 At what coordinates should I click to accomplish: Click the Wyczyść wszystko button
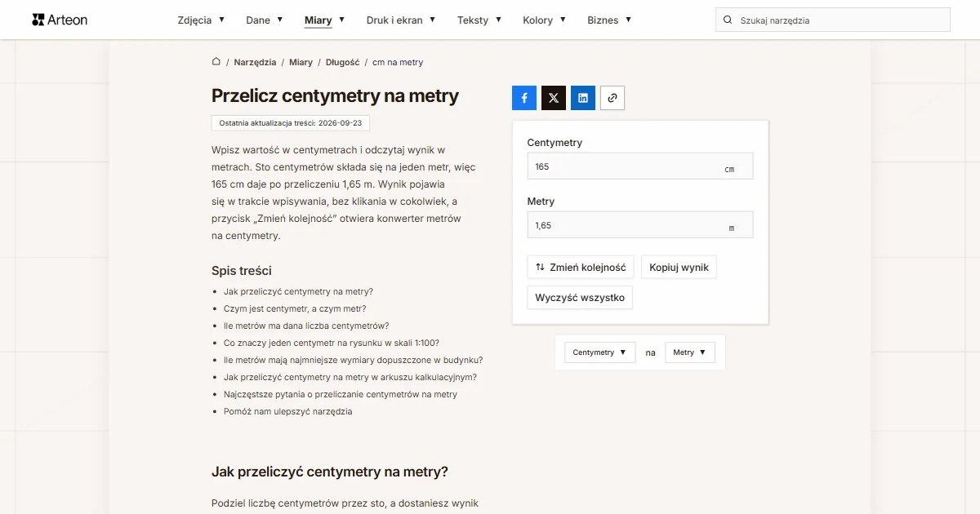[x=580, y=298]
